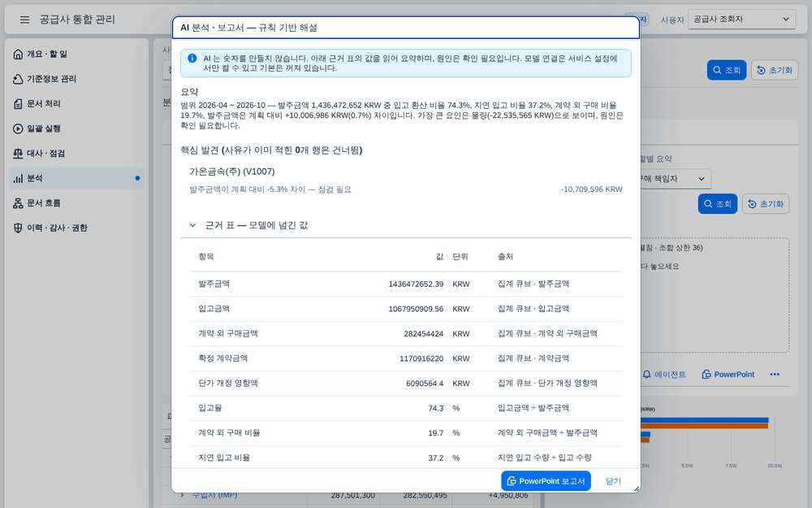Click the 확정 계약금액 value 1170916220
The width and height of the screenshot is (812, 508).
point(421,358)
